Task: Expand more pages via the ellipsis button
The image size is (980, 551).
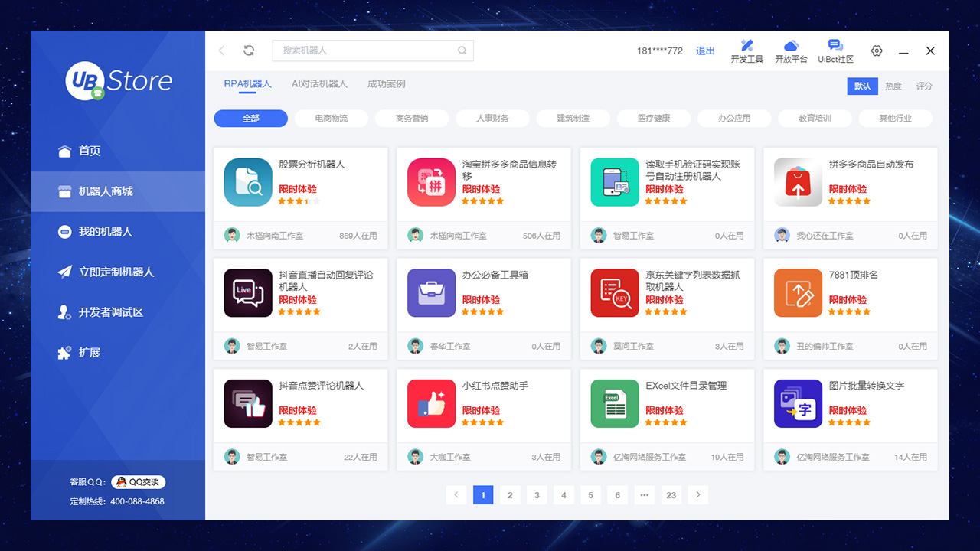Action: (644, 495)
